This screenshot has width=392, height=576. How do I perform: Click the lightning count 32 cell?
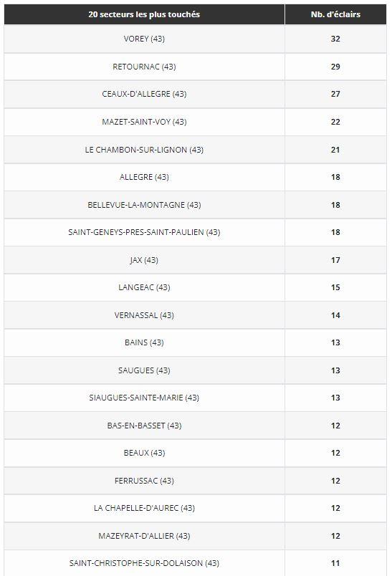click(335, 39)
